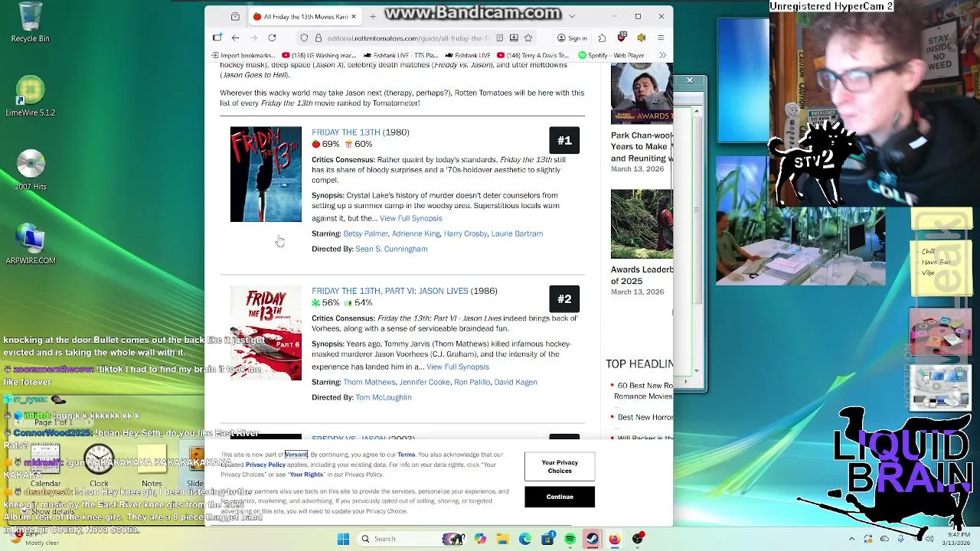
Task: Open 60 Best New Romance Movies headline
Action: click(643, 391)
